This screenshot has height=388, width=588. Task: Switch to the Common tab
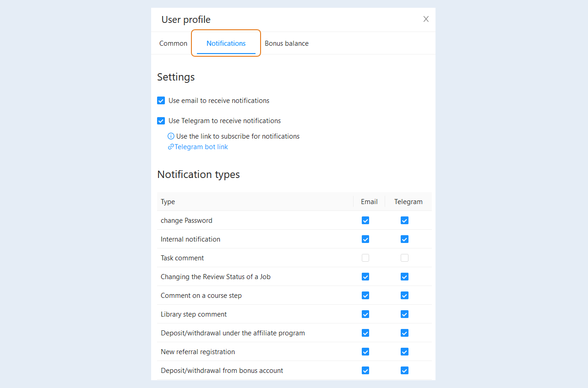173,43
